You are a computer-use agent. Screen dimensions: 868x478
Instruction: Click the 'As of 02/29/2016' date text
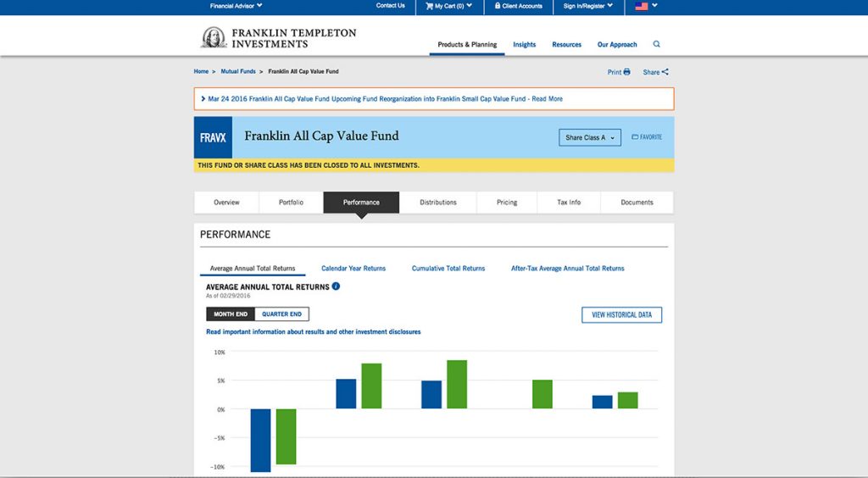pyautogui.click(x=228, y=296)
